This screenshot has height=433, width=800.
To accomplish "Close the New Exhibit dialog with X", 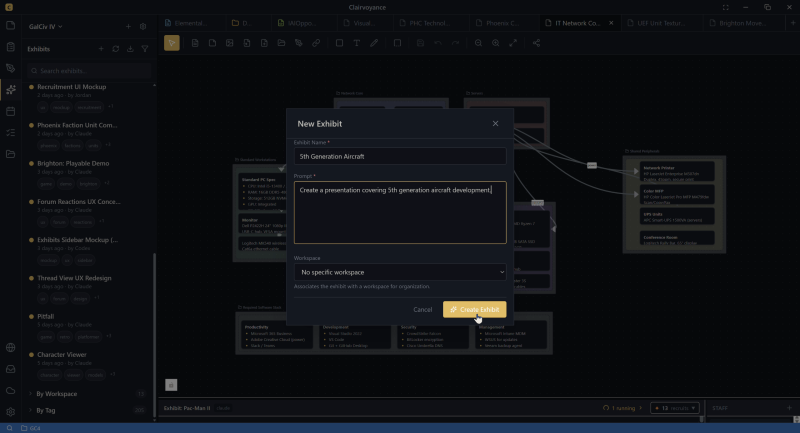I will (495, 123).
